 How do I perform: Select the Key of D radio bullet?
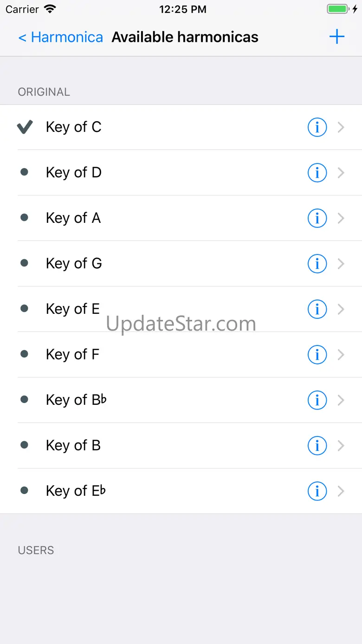pos(25,172)
